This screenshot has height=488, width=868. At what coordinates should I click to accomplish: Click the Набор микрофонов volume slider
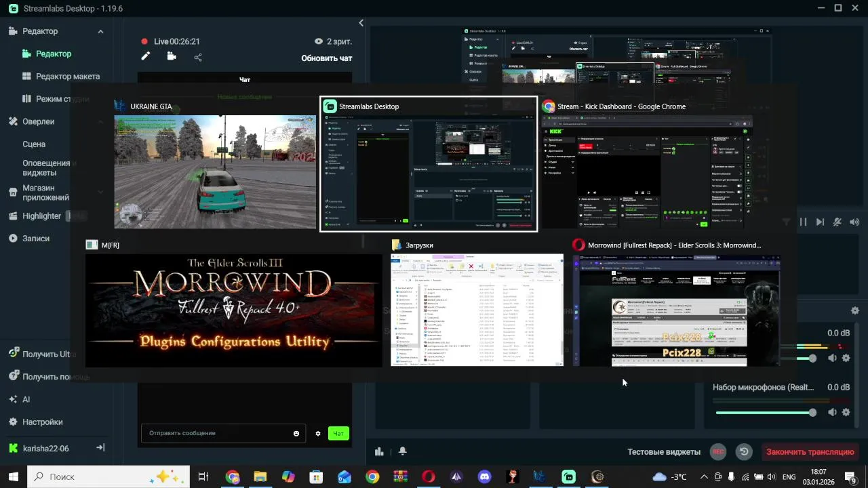pyautogui.click(x=766, y=412)
